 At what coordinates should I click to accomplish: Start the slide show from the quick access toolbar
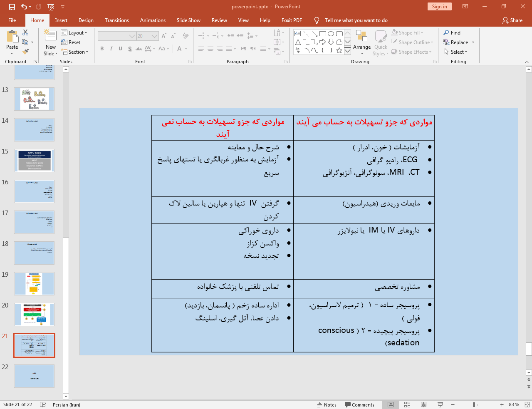tap(51, 7)
